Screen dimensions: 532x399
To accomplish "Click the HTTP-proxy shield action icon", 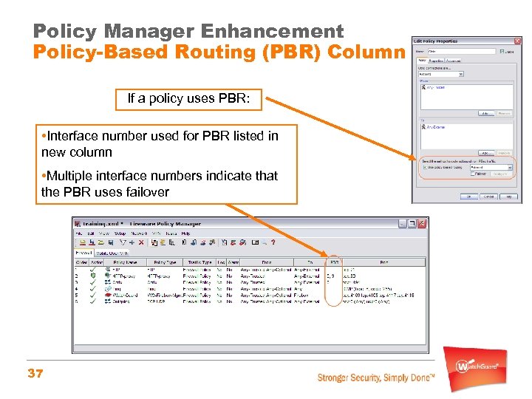I will pyautogui.click(x=93, y=276).
